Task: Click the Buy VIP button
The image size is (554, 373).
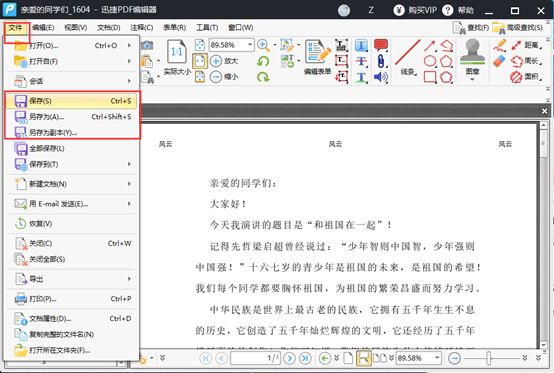Action: [415, 10]
